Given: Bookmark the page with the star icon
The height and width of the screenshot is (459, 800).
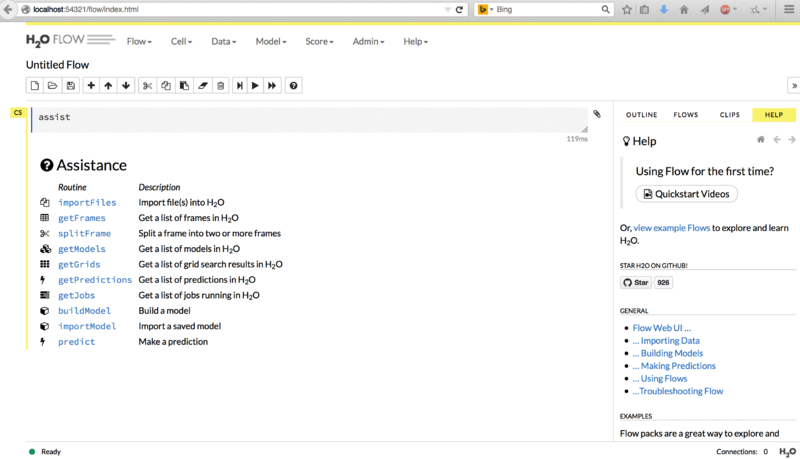Looking at the screenshot, I should pos(627,9).
